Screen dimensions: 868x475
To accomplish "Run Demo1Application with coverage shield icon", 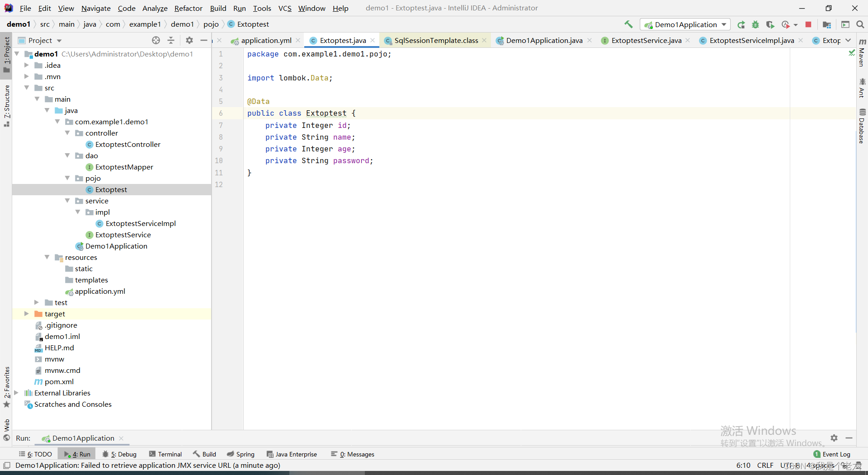I will pos(770,25).
